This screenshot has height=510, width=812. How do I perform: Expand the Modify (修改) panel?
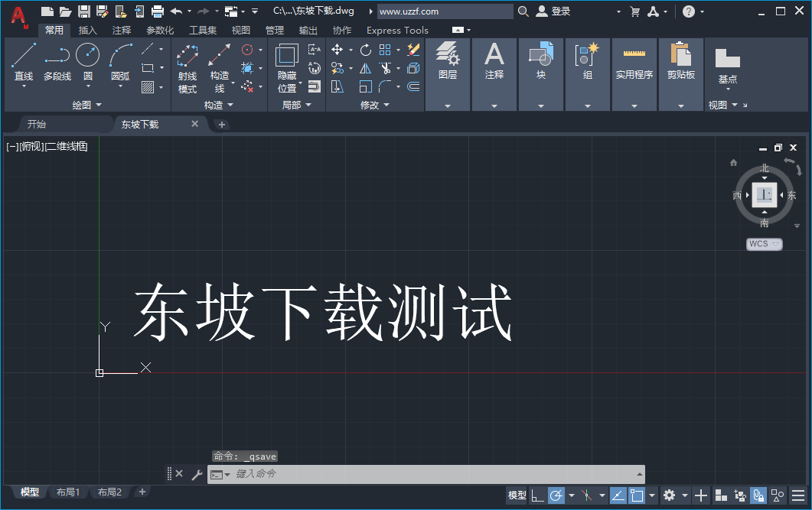(375, 105)
